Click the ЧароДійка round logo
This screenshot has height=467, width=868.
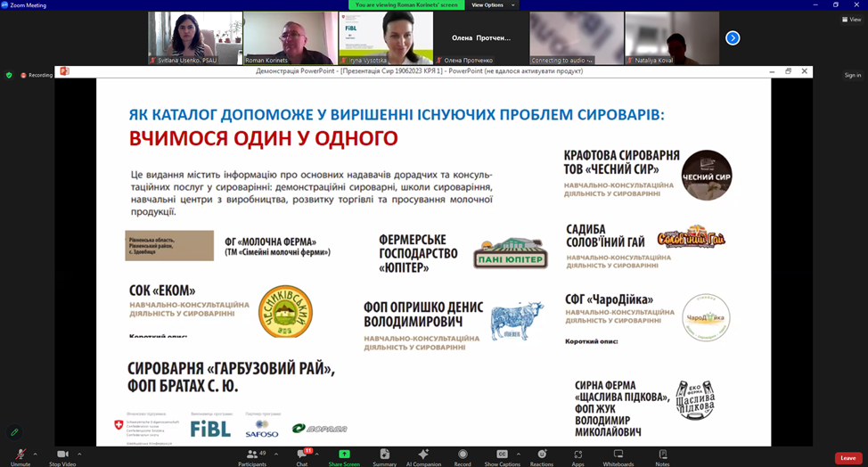pyautogui.click(x=706, y=317)
